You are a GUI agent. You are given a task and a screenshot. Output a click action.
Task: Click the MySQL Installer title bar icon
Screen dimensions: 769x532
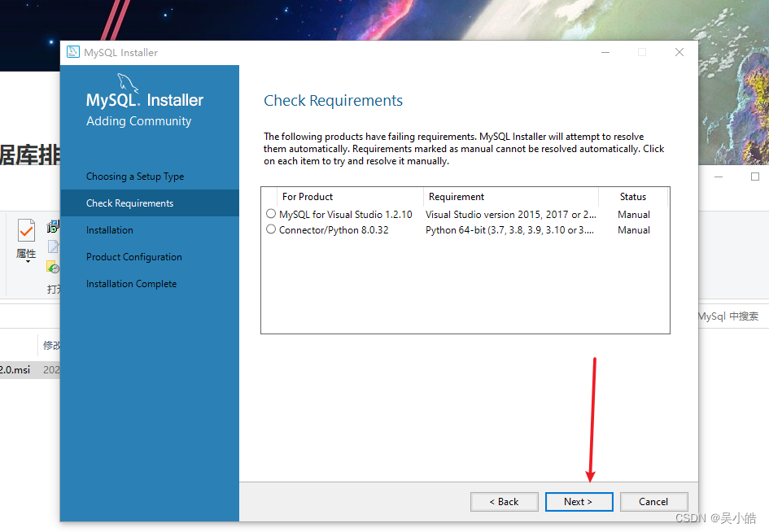pyautogui.click(x=73, y=52)
